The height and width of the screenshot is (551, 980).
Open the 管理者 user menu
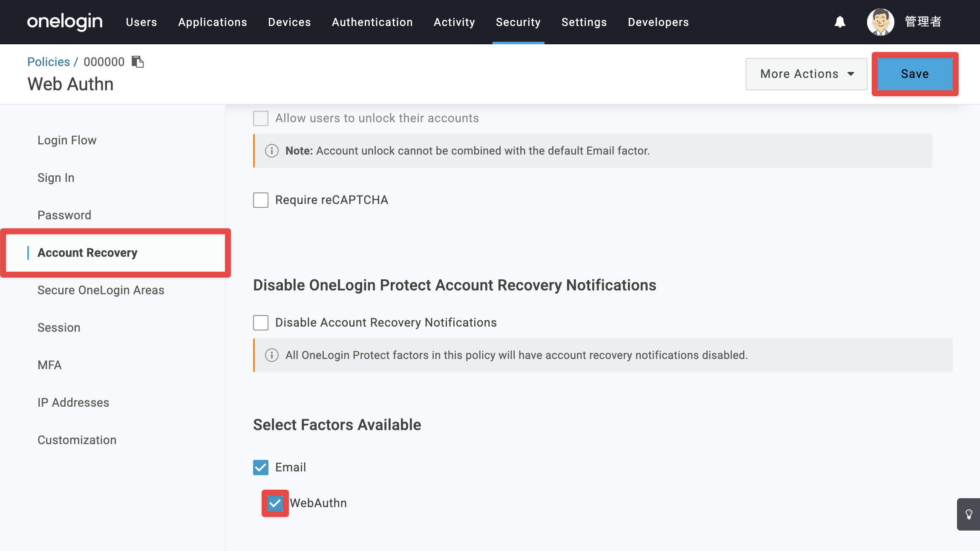click(x=923, y=22)
